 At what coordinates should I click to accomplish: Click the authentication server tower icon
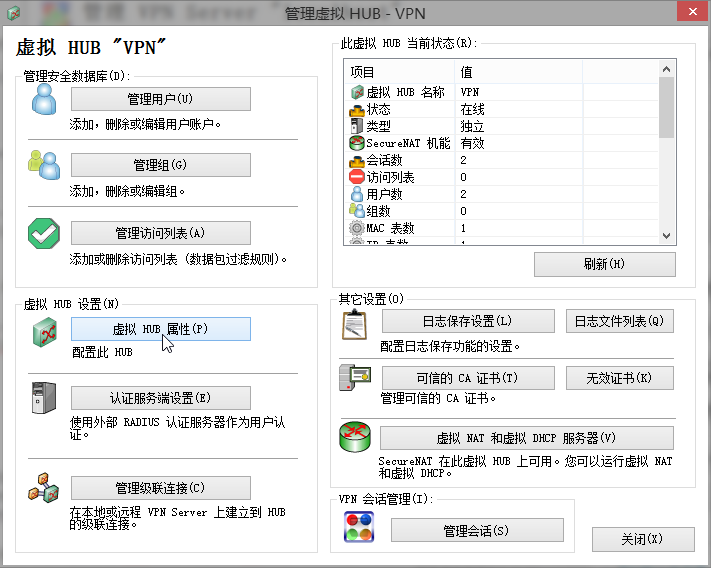45,398
